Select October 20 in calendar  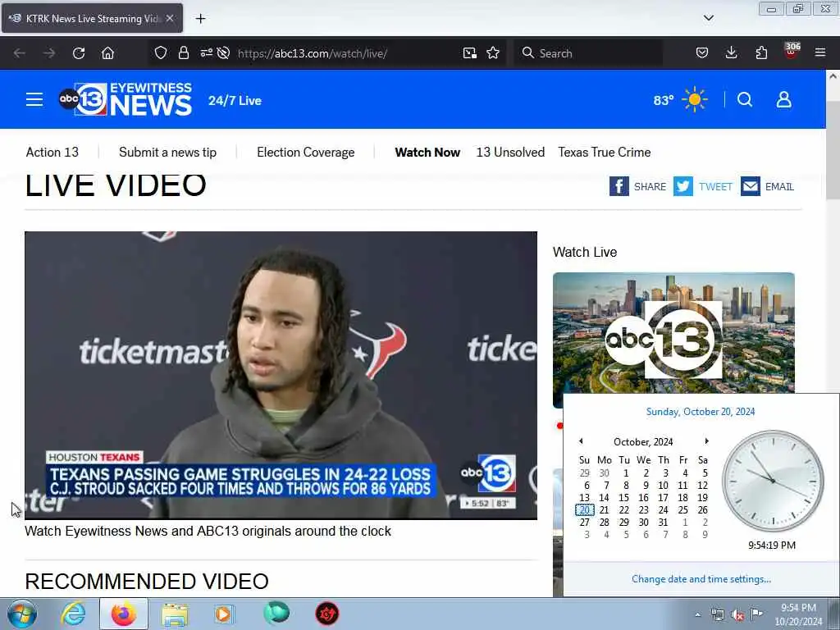click(x=584, y=510)
